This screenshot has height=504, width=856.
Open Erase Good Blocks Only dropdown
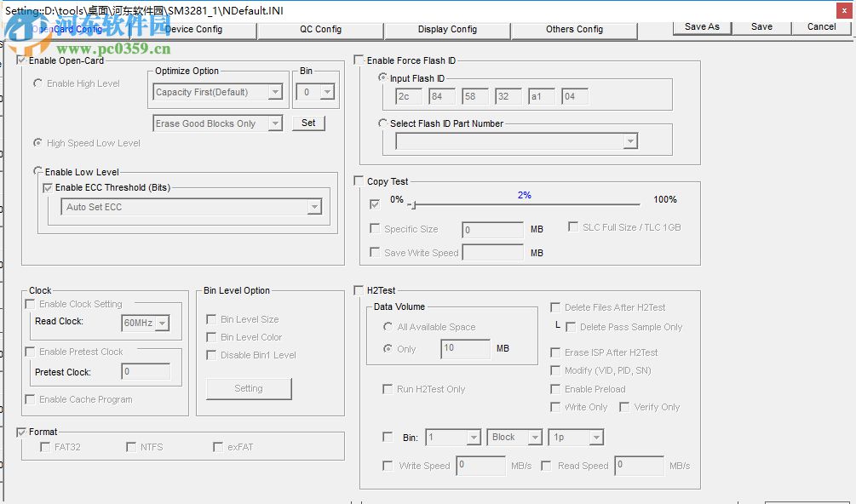tap(275, 123)
